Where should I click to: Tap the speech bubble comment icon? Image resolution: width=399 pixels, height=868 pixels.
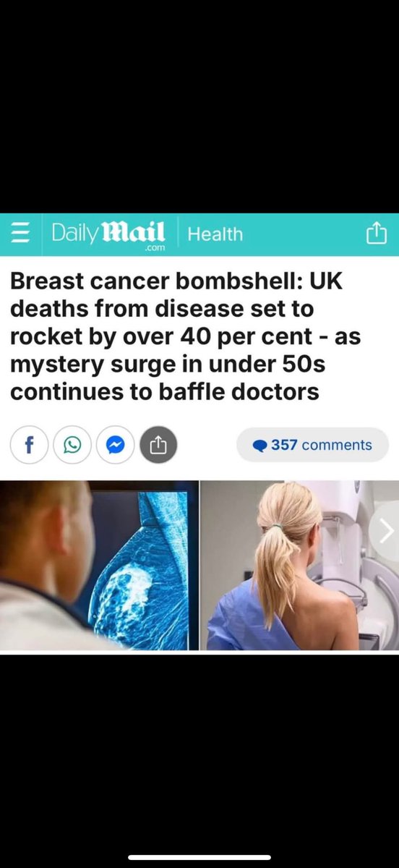click(x=260, y=446)
